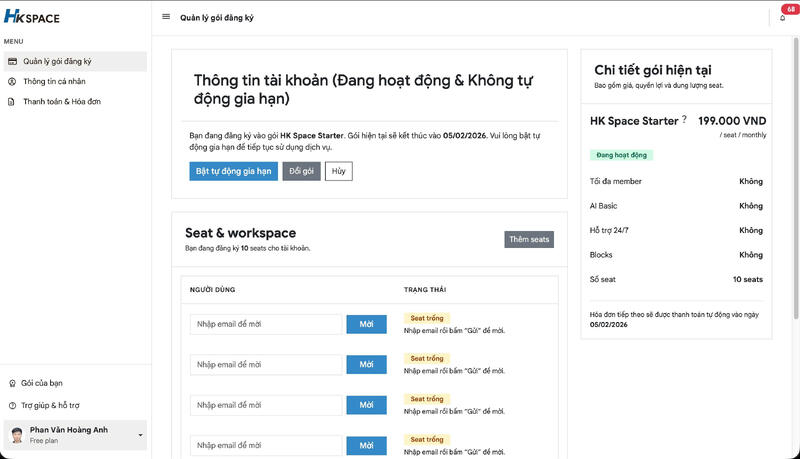Click the 'Chi tiết gói hiện tại' heading

pos(653,70)
